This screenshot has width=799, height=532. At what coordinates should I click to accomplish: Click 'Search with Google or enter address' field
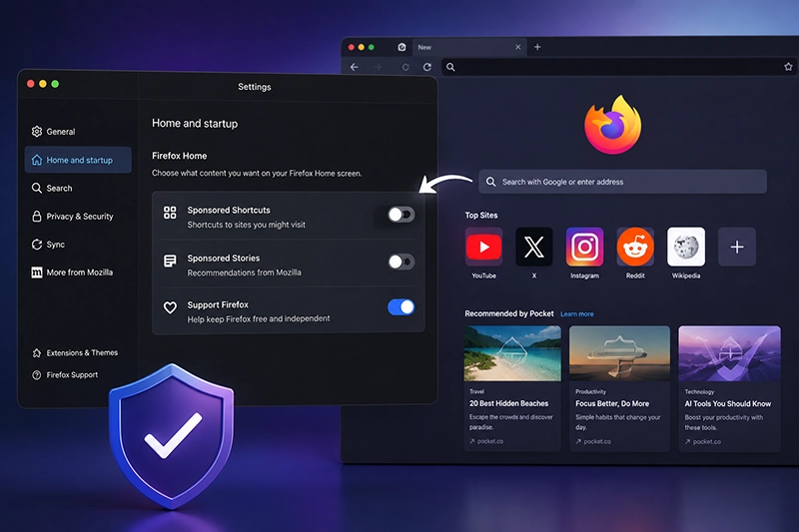point(622,182)
